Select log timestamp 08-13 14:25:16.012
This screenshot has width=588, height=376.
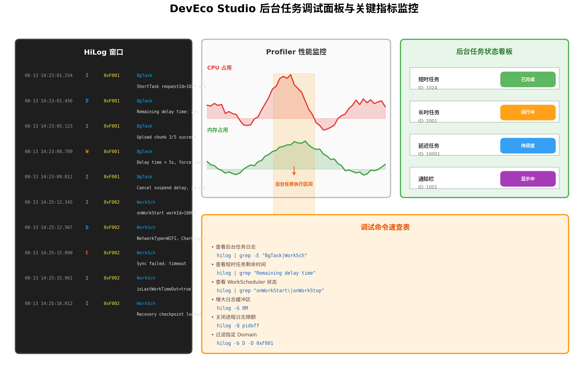coord(49,304)
